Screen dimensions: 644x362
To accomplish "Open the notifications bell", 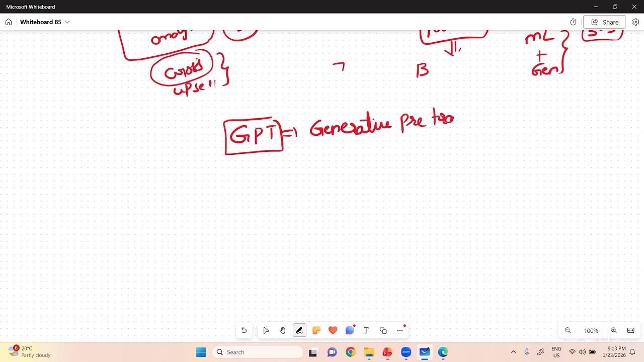I will point(632,352).
